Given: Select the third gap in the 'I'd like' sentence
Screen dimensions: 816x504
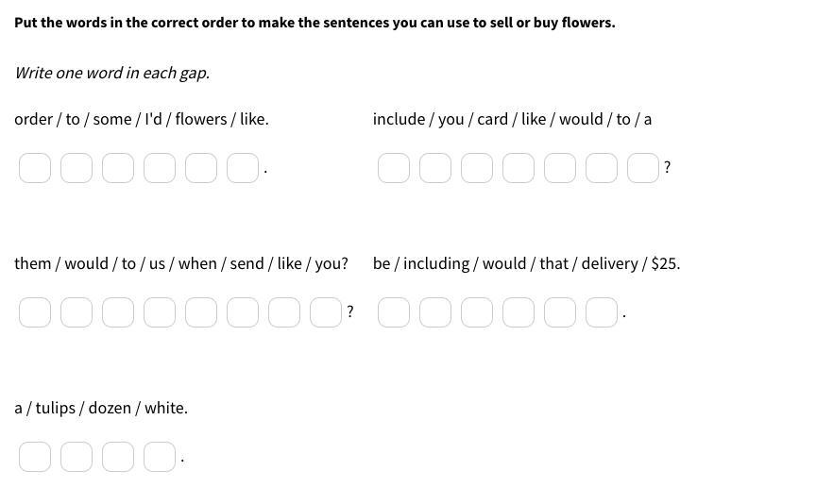Looking at the screenshot, I should point(118,168).
